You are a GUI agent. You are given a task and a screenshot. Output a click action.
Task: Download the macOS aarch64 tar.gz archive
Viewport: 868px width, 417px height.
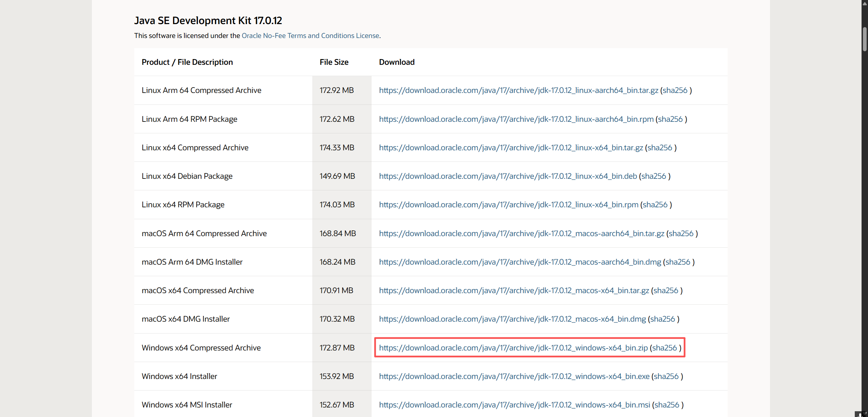click(521, 233)
